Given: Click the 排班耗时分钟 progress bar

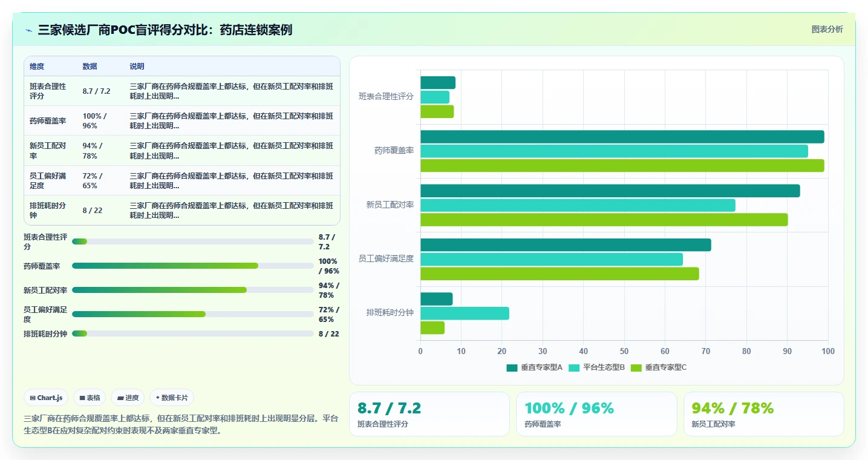Looking at the screenshot, I should (x=192, y=333).
